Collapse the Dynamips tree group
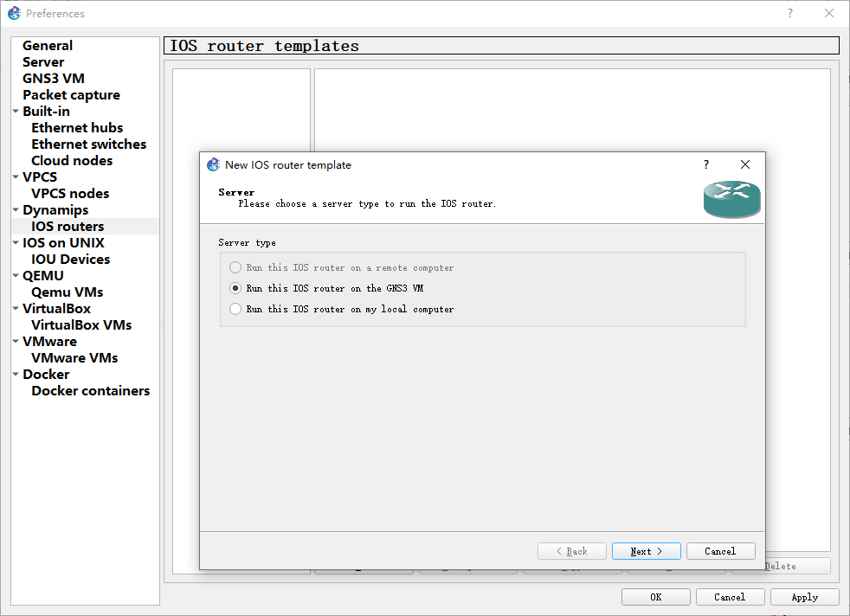This screenshot has width=850, height=616. 16,209
